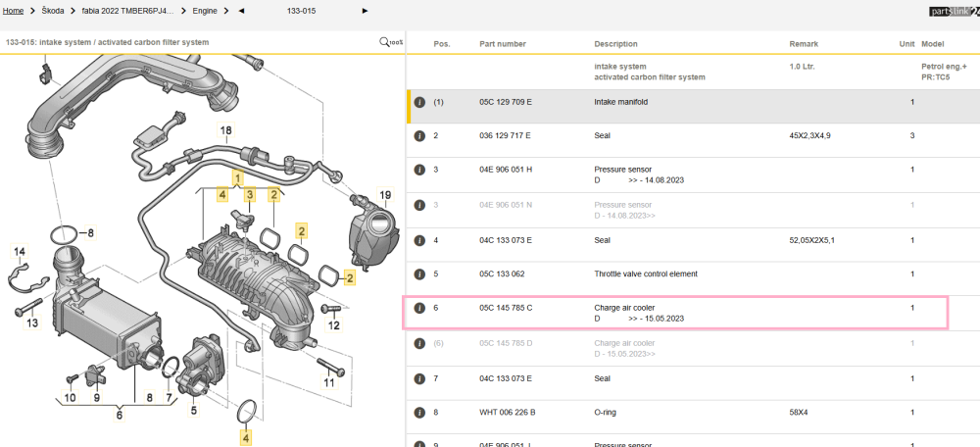Open info icon for Seal 036 129 717 E
The width and height of the screenshot is (980, 447).
click(419, 135)
